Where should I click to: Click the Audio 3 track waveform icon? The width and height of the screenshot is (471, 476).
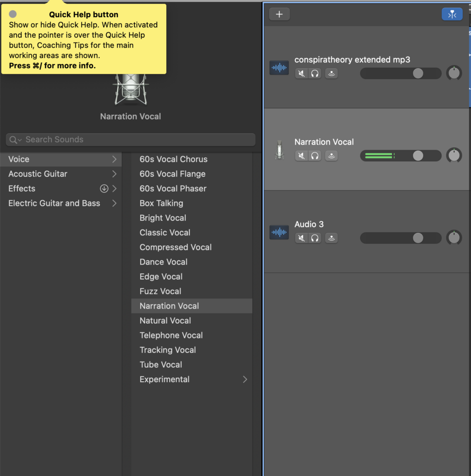coord(279,232)
